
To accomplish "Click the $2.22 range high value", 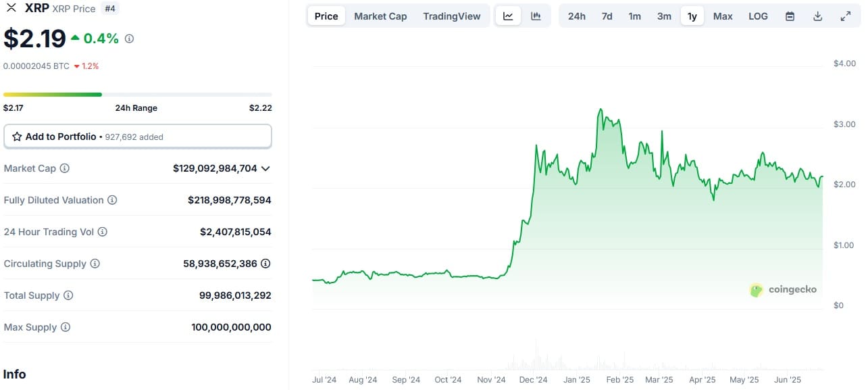I will [x=261, y=108].
